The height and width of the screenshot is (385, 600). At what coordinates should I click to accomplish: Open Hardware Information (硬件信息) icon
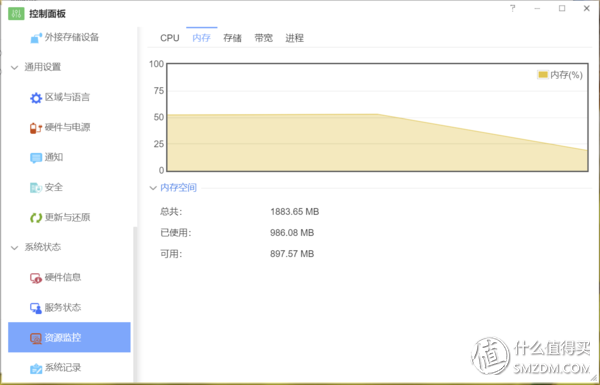coord(36,278)
